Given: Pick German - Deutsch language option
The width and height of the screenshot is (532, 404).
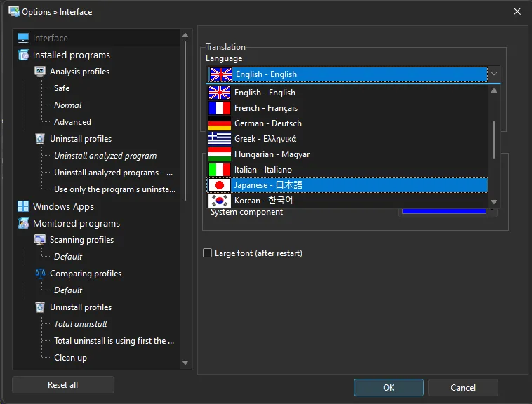Looking at the screenshot, I should pos(267,123).
